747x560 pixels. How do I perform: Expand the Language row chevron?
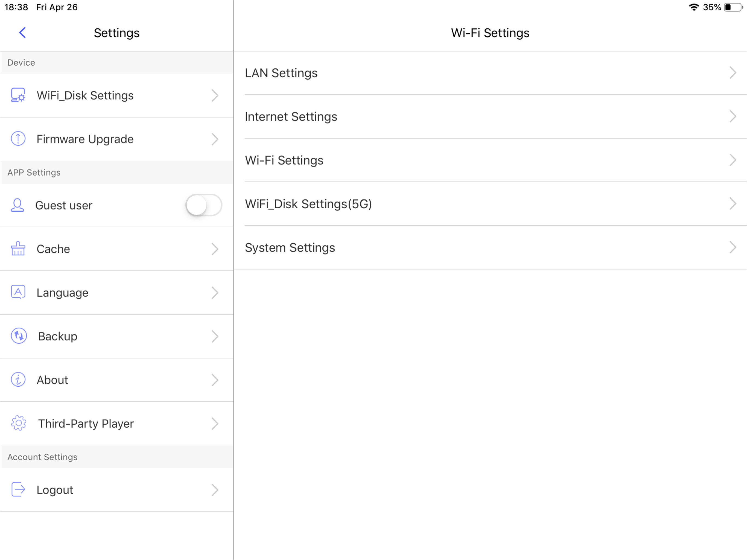coord(215,293)
